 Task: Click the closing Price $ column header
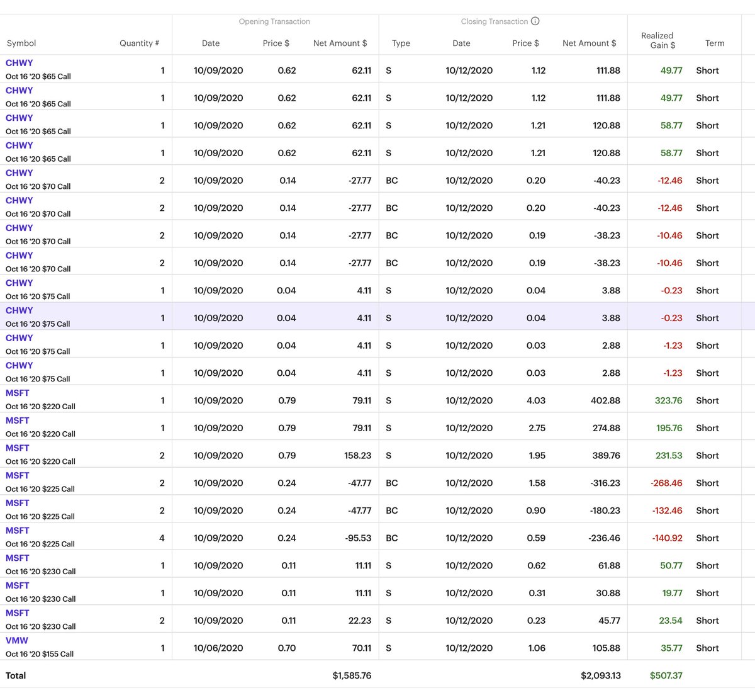pyautogui.click(x=525, y=43)
